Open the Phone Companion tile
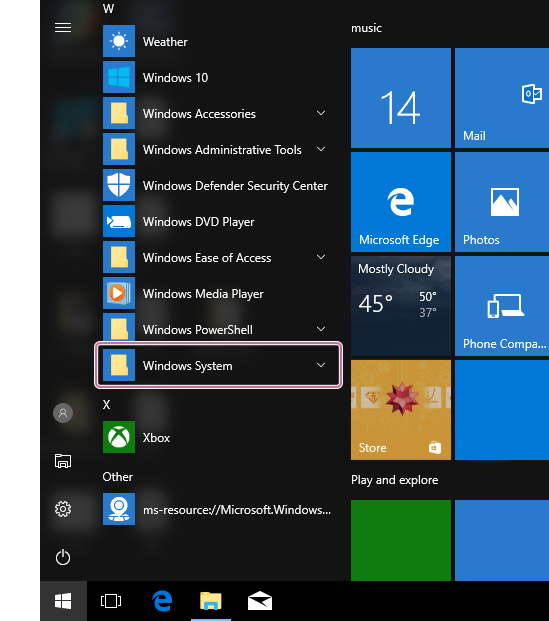This screenshot has height=621, width=549. click(x=502, y=306)
